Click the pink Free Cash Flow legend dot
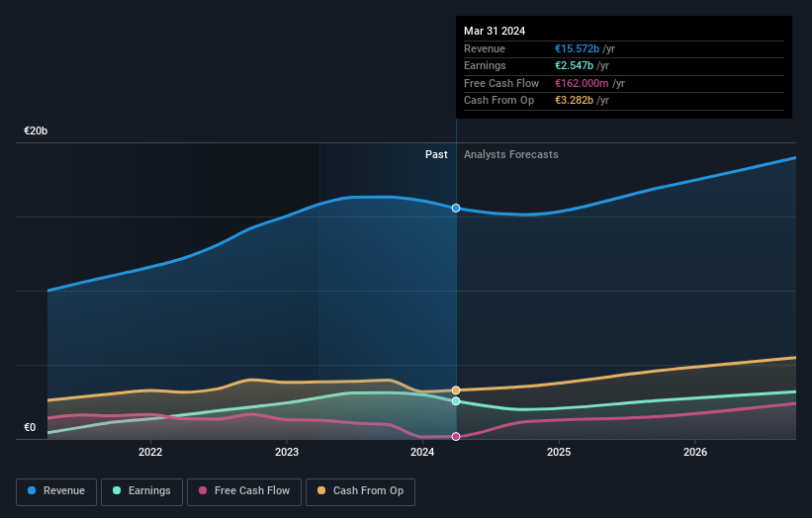This screenshot has height=518, width=812. 203,490
